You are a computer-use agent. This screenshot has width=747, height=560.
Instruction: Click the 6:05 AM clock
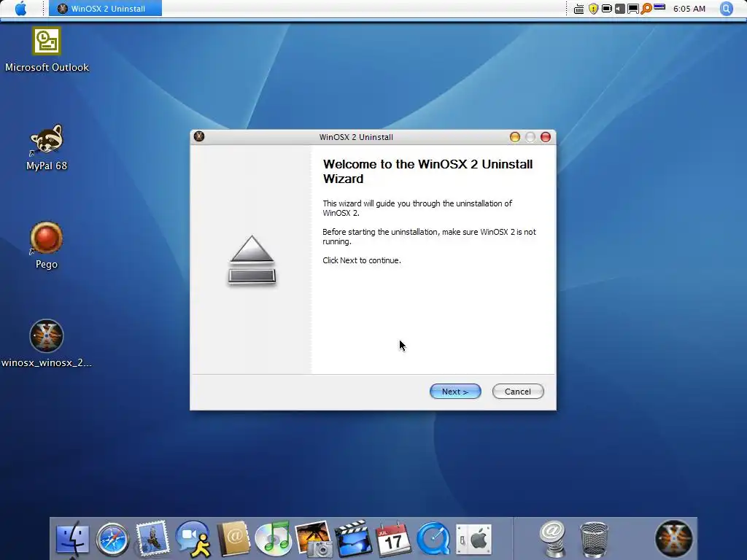tap(689, 9)
